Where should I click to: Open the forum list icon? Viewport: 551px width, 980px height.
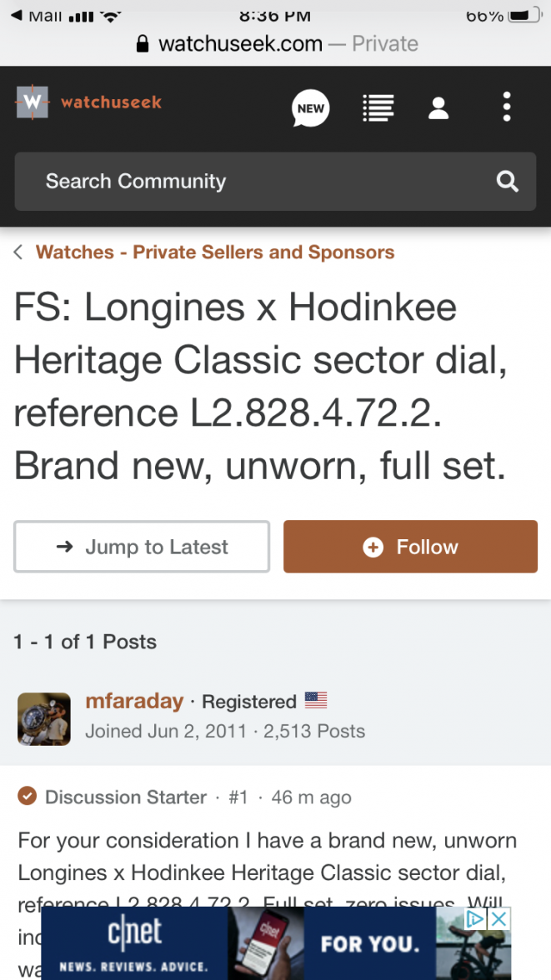tap(378, 107)
